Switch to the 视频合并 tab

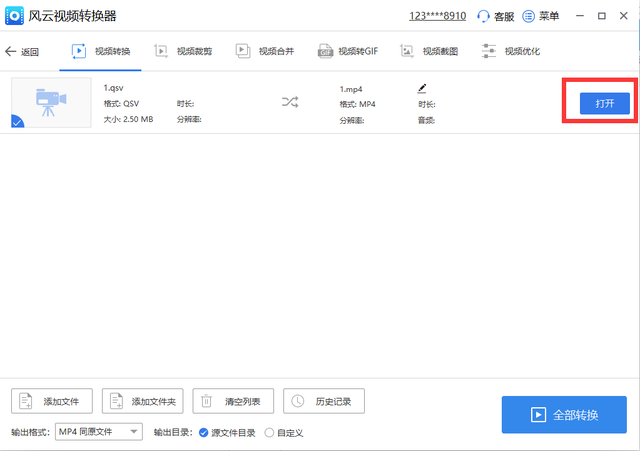(265, 51)
